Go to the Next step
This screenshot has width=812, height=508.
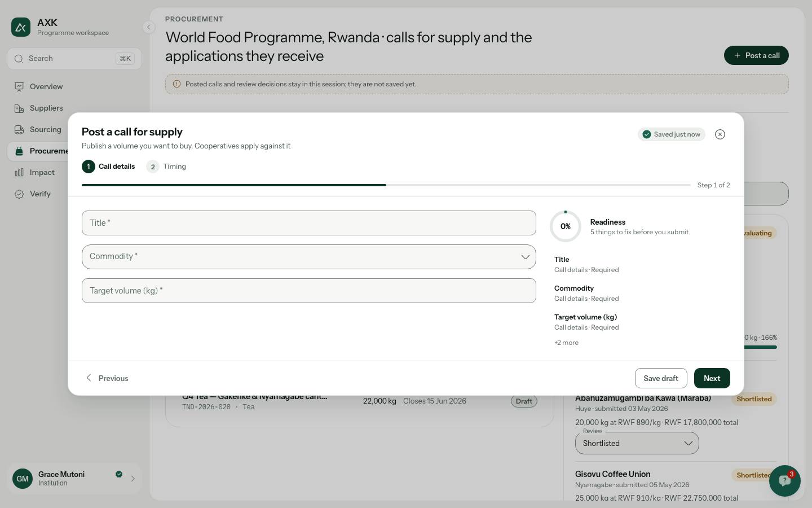[x=712, y=378]
